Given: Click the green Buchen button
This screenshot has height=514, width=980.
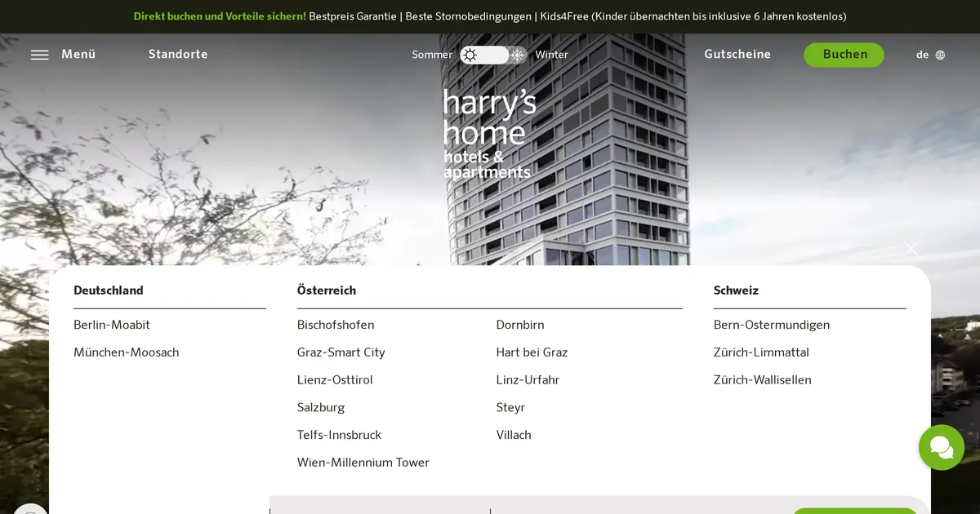Looking at the screenshot, I should point(844,55).
